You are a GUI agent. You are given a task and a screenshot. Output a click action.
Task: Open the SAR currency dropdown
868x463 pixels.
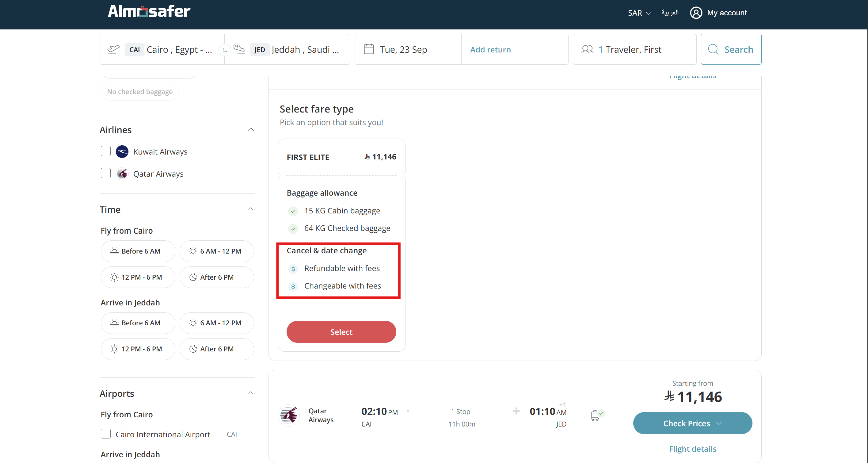click(639, 13)
